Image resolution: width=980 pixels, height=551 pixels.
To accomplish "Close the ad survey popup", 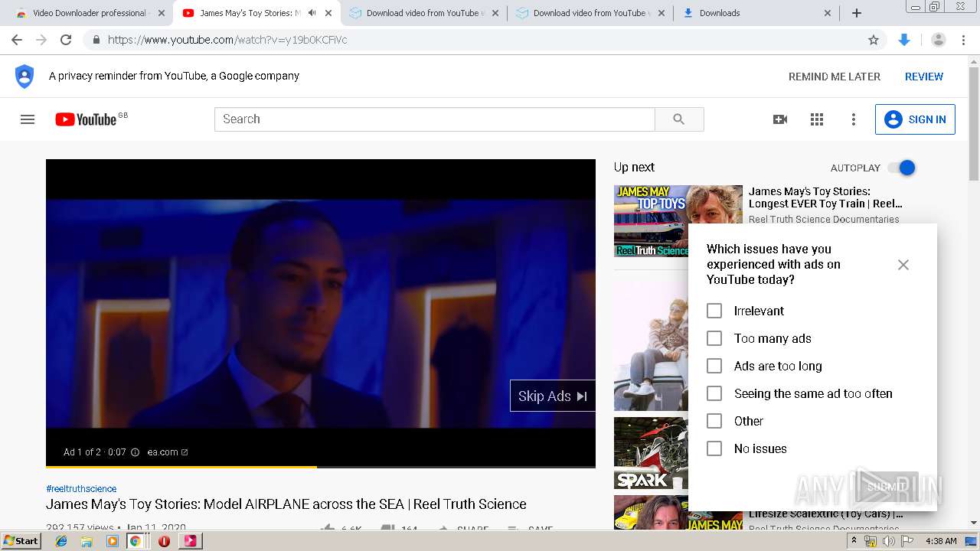I will (903, 265).
